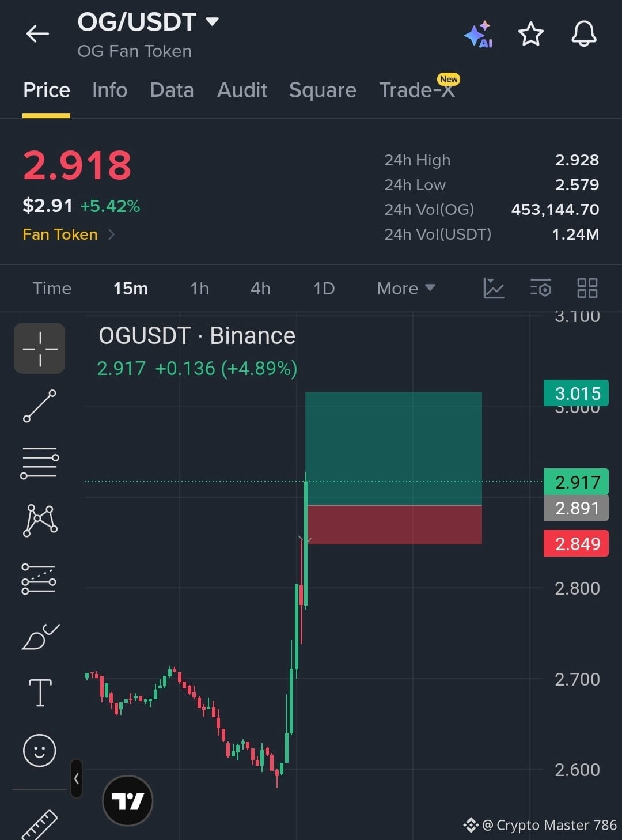Open the grid layout icon
The image size is (622, 840).
pos(587,288)
